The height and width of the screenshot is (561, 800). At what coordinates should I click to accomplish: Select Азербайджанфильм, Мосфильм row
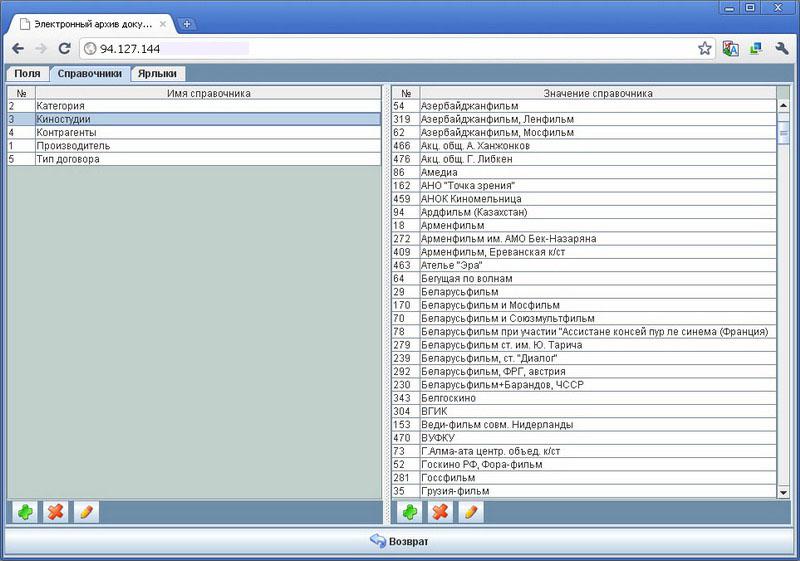coord(584,132)
